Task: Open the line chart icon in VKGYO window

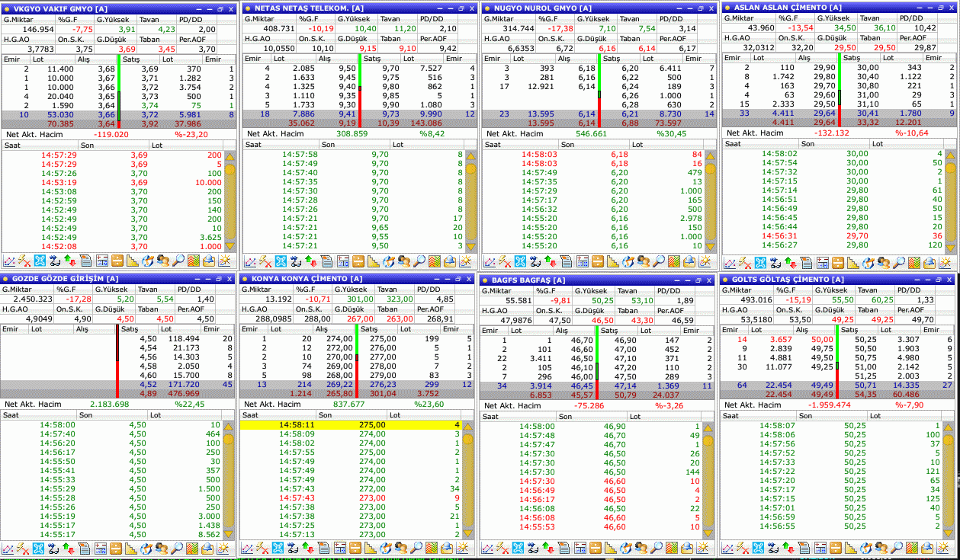Action: [9, 261]
